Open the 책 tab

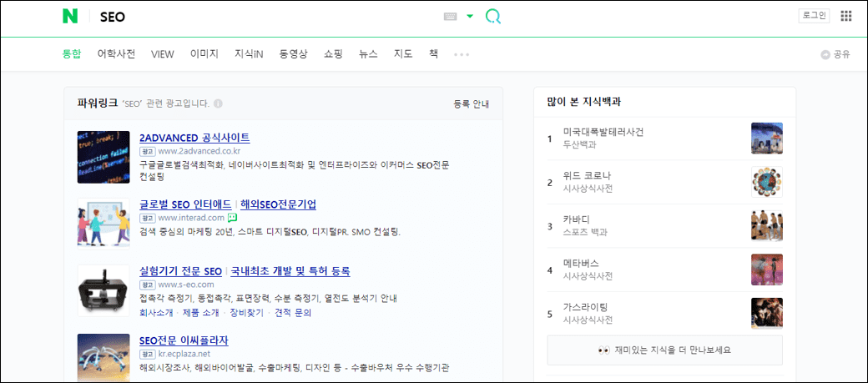click(433, 54)
